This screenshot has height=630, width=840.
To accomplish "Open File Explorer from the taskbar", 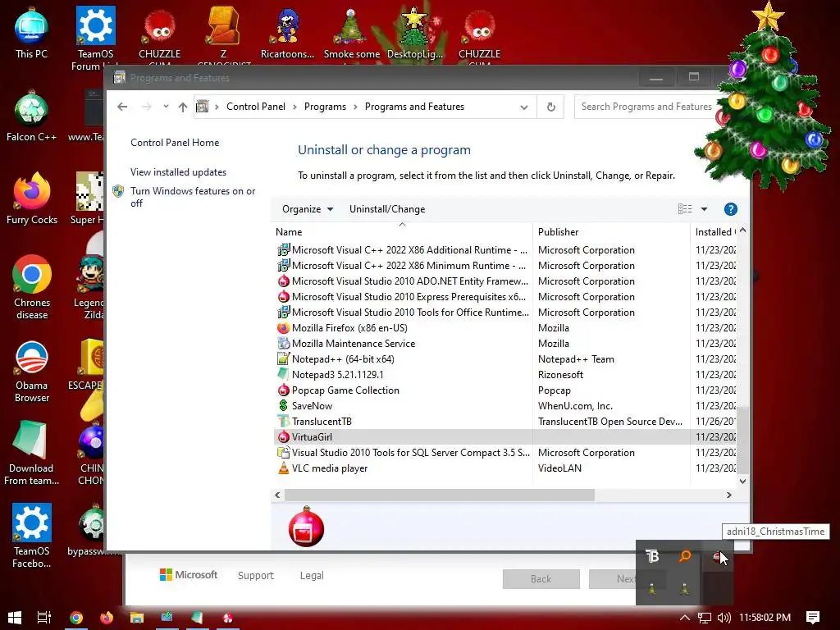I will (137, 618).
